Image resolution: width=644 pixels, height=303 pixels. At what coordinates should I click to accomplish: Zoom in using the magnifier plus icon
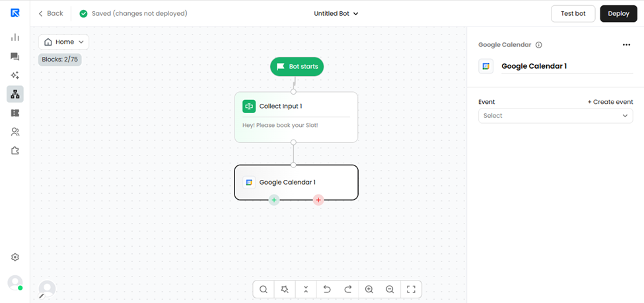pos(369,289)
